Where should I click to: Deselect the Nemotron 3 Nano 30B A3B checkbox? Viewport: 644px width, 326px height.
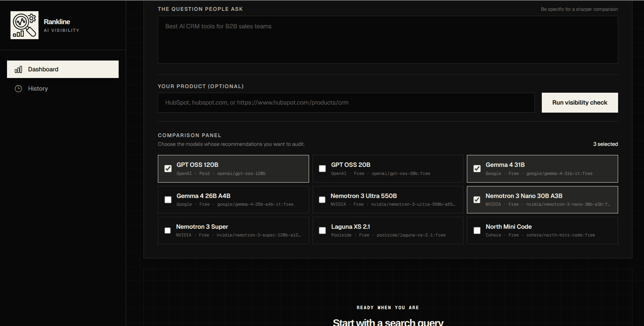coord(477,200)
